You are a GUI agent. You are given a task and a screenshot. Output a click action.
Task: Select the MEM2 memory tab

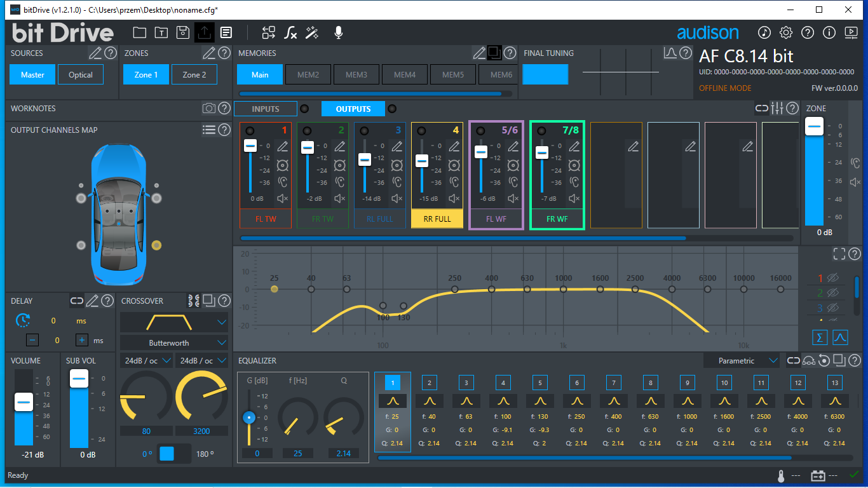pyautogui.click(x=308, y=75)
